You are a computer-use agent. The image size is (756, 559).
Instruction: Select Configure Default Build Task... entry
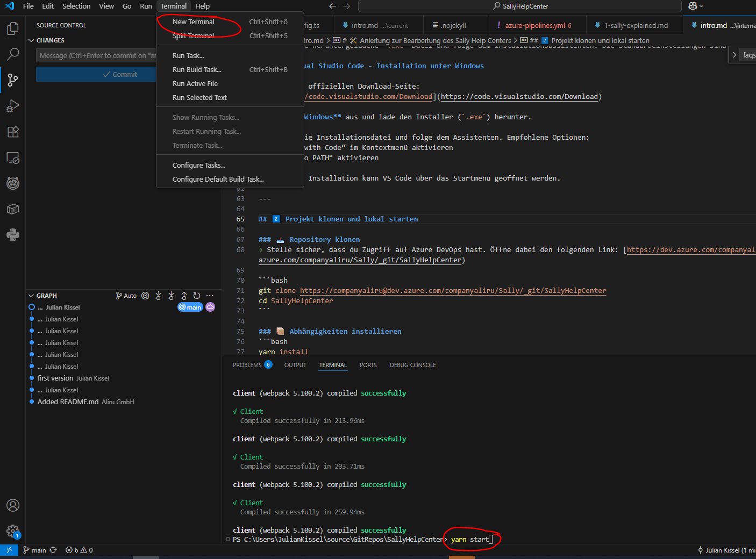(230, 179)
